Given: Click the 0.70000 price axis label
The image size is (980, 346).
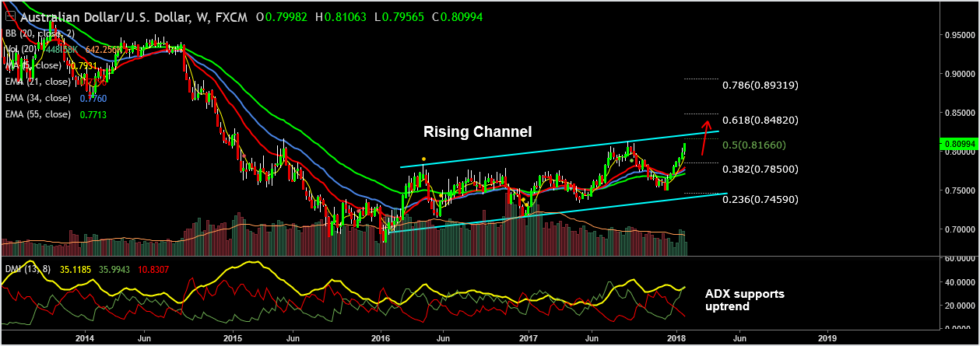Looking at the screenshot, I should (959, 229).
